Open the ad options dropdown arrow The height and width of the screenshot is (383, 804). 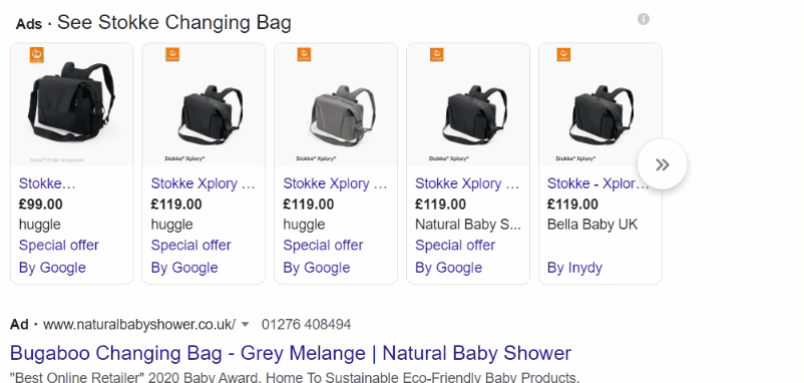tap(245, 324)
